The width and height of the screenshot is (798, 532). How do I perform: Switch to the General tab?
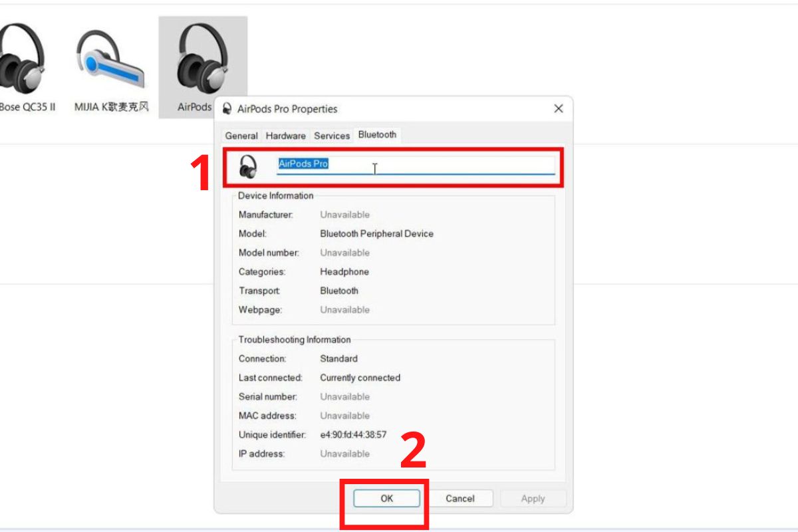(x=241, y=136)
